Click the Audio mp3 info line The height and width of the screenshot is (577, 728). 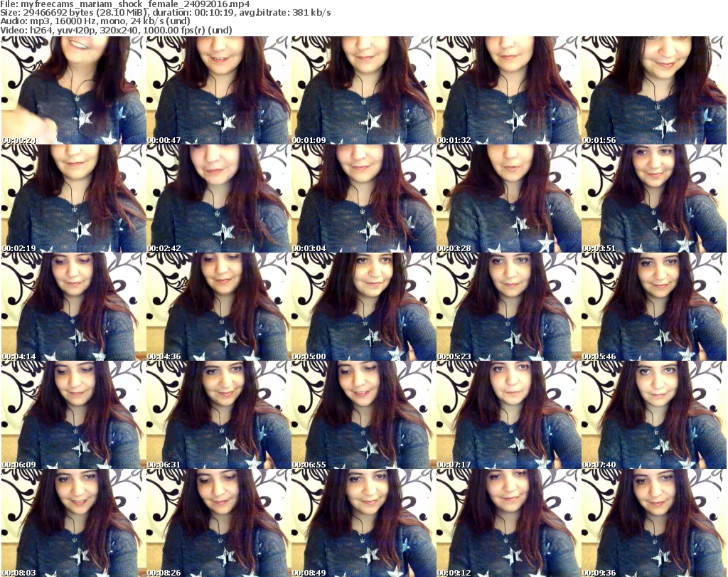95,21
